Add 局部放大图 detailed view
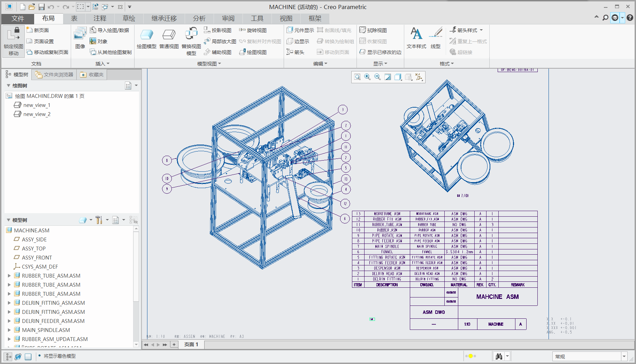Viewport: 636px width, 364px height. [220, 41]
